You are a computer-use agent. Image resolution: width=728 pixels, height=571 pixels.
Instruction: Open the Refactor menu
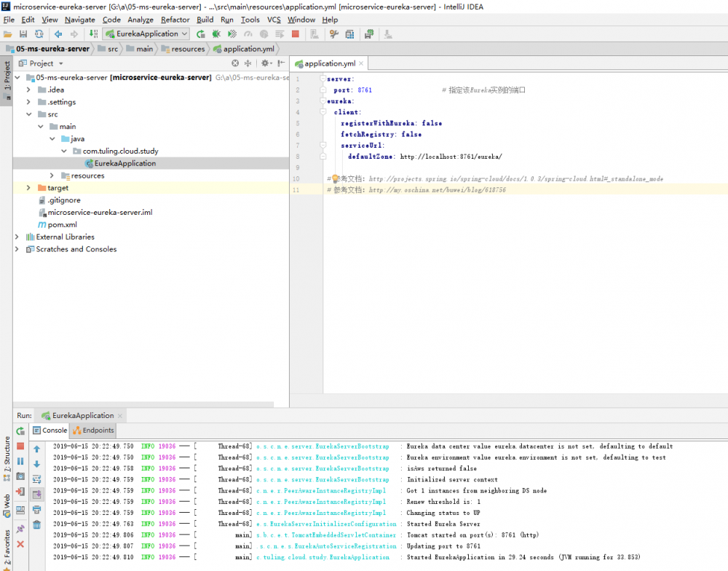point(175,20)
